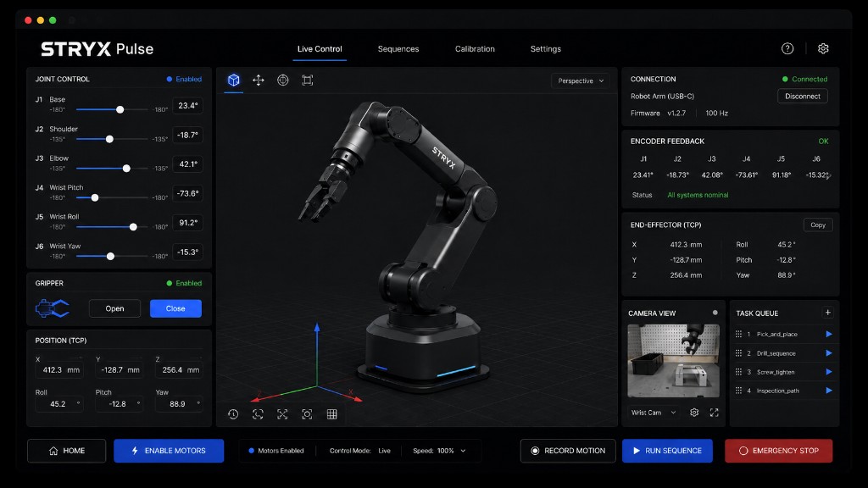Add a task with the plus icon

(x=827, y=313)
